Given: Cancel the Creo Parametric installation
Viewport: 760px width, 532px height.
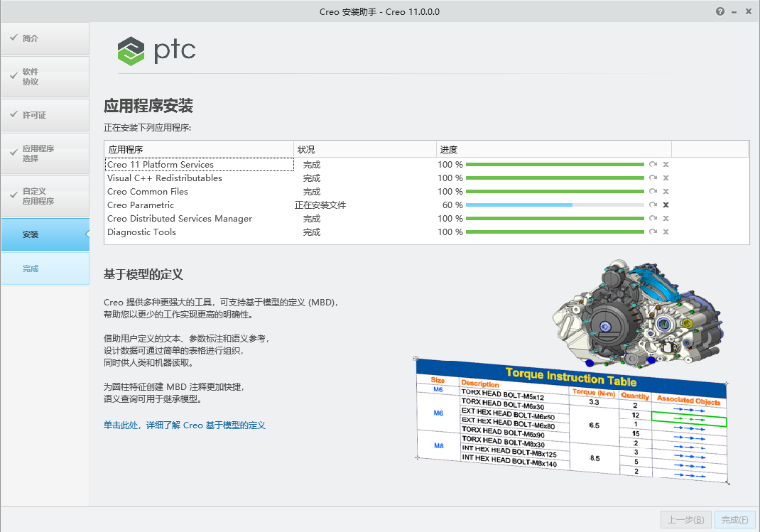Looking at the screenshot, I should (666, 205).
